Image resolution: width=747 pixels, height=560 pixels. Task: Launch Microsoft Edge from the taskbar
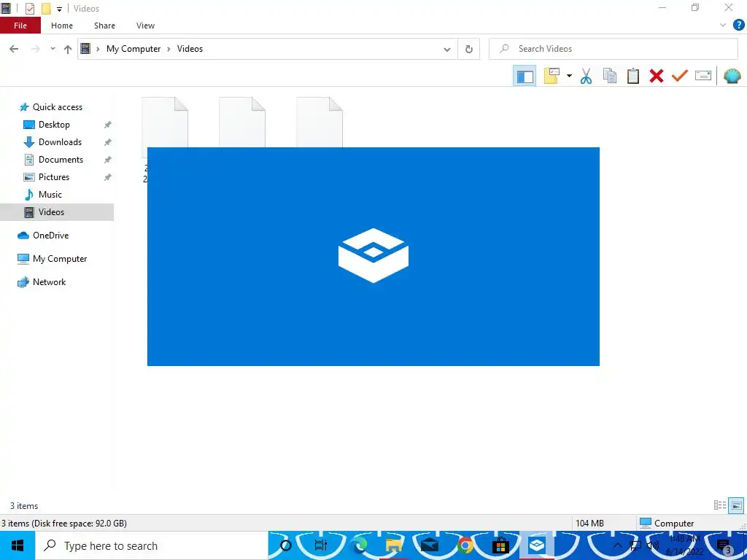click(360, 545)
